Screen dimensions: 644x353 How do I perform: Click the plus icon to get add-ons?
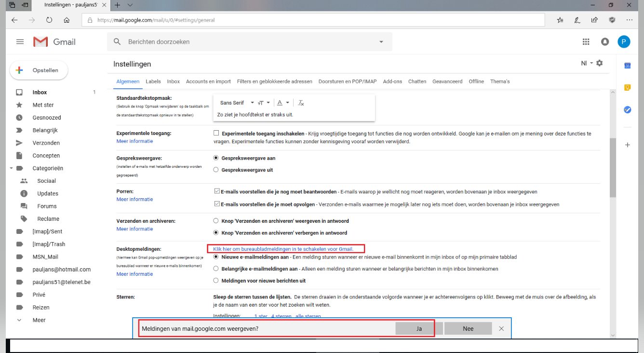pyautogui.click(x=627, y=145)
